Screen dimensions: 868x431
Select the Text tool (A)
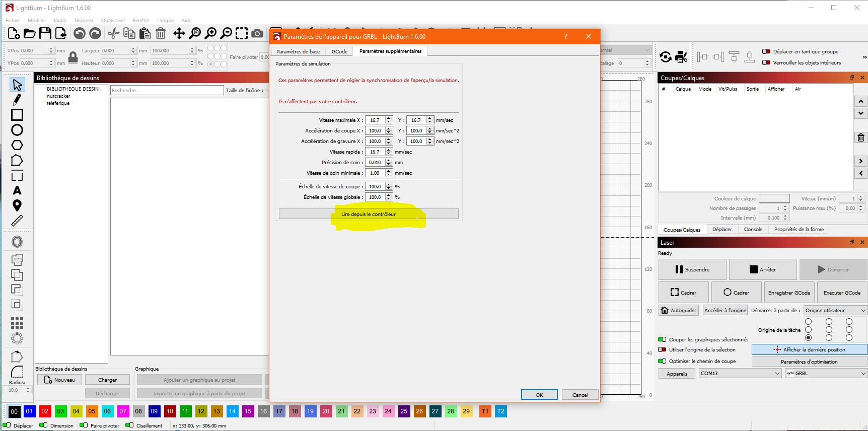[x=17, y=190]
